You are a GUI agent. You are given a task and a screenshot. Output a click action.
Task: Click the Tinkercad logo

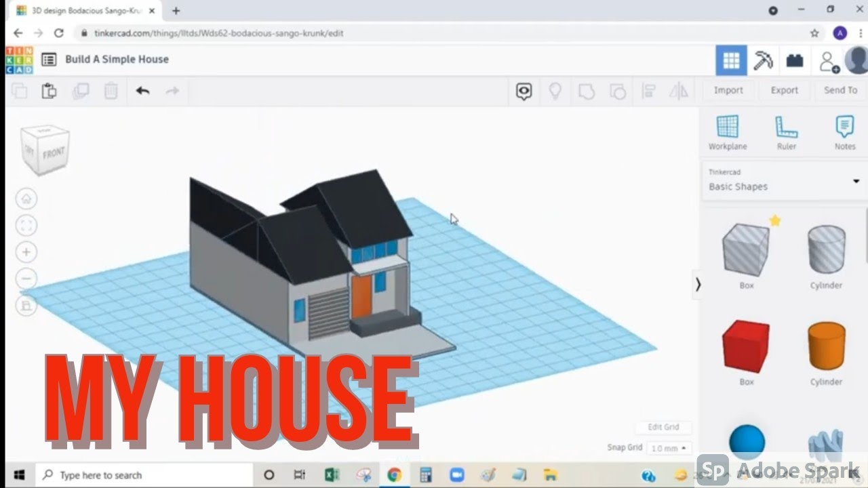coord(18,60)
